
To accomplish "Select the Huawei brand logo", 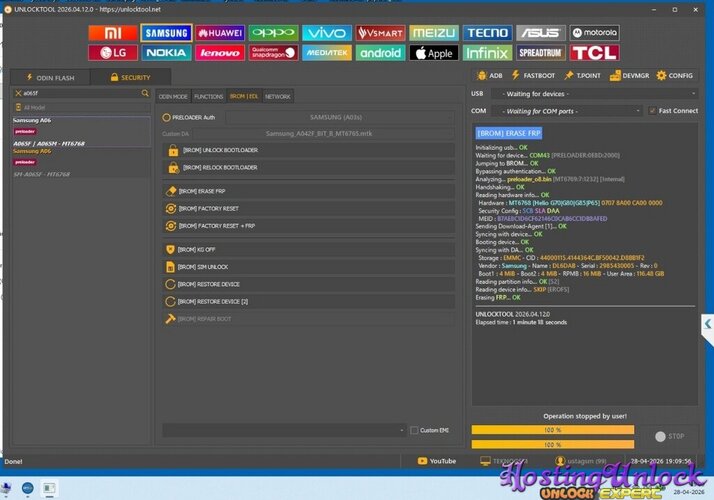I will click(220, 33).
